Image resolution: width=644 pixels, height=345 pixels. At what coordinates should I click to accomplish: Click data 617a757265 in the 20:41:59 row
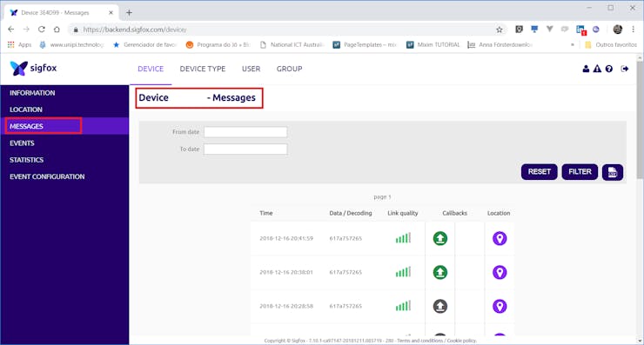tap(345, 238)
